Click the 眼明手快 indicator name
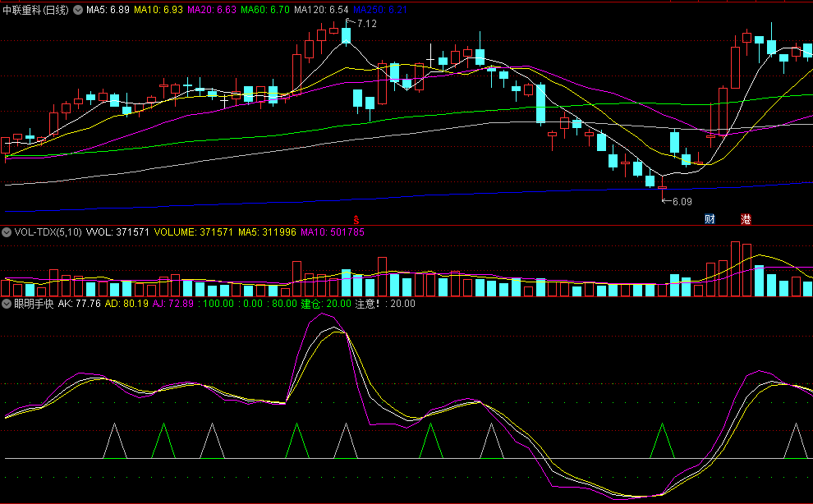This screenshot has width=813, height=504. coord(34,304)
